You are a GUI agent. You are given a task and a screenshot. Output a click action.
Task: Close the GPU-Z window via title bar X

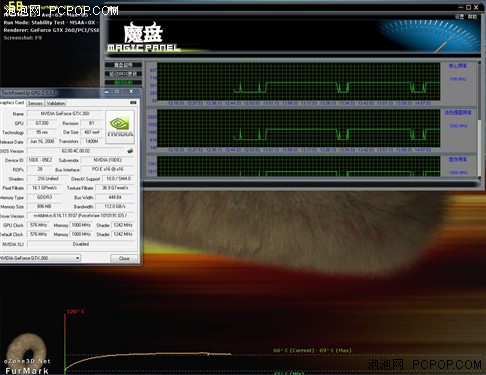coord(131,91)
